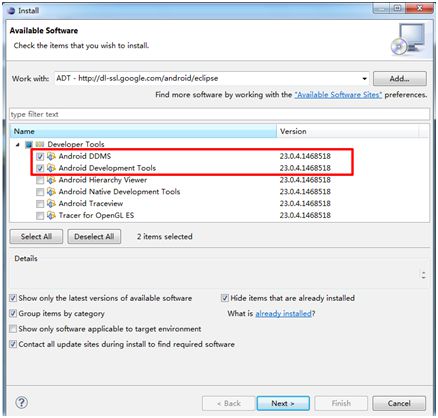The image size is (438, 418).
Task: Uncheck the Android Development Tools checkbox
Action: click(40, 168)
